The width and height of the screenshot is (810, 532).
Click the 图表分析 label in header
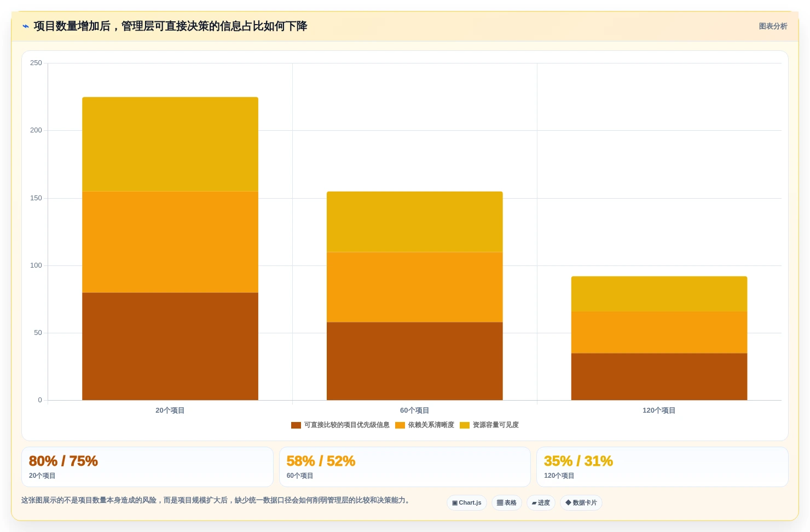click(x=773, y=26)
